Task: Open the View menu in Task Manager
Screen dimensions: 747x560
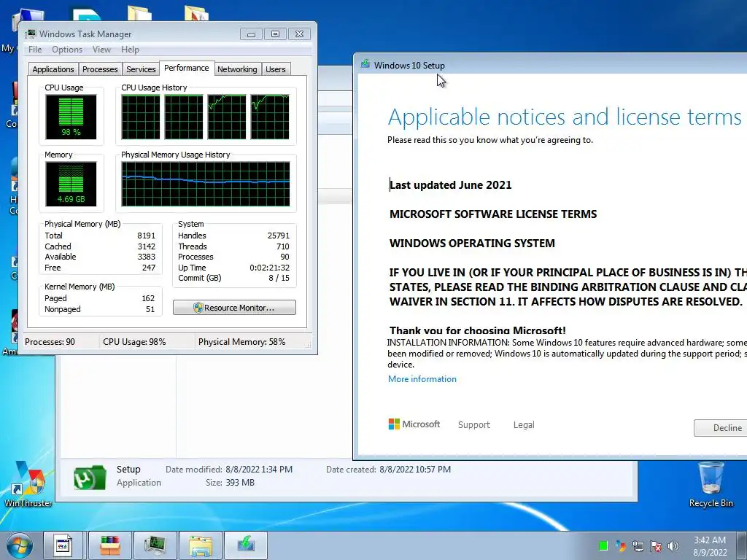Action: [101, 50]
